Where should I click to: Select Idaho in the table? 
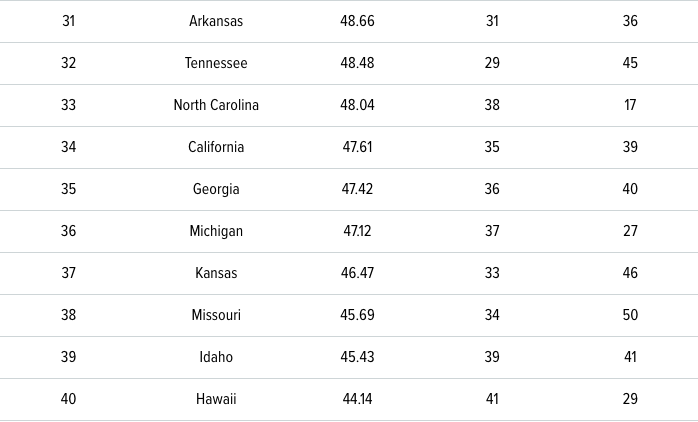216,357
